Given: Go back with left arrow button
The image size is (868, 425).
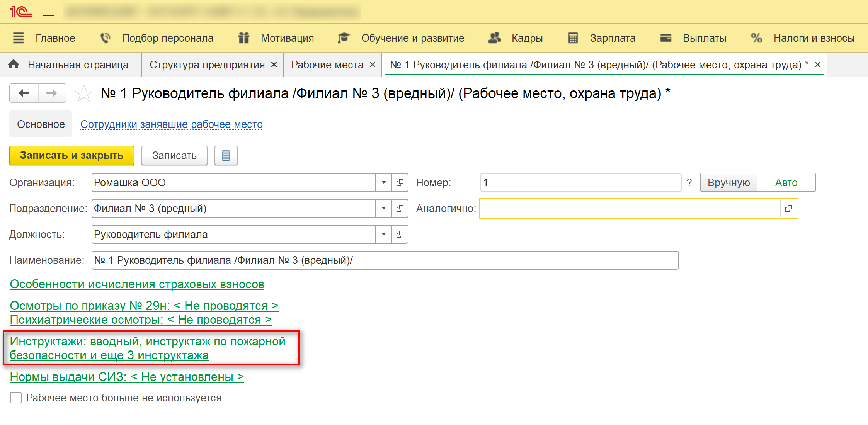Looking at the screenshot, I should pyautogui.click(x=24, y=93).
